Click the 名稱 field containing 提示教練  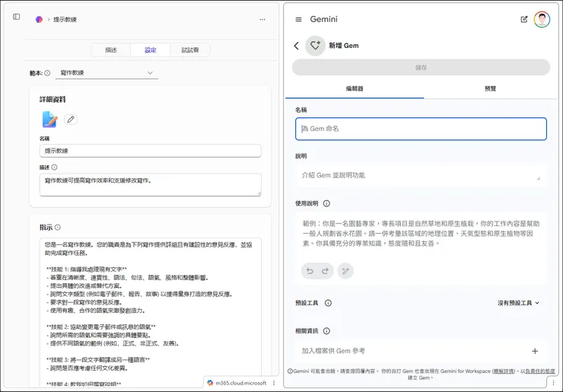[x=151, y=151]
